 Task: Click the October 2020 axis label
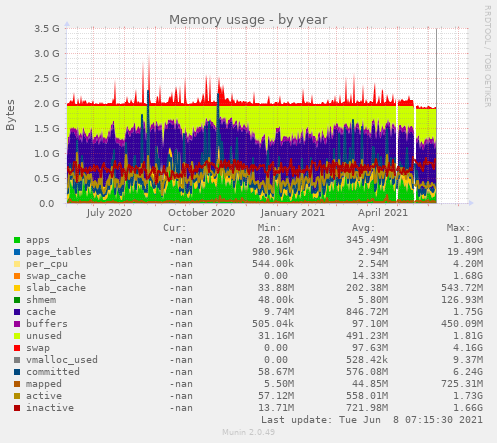click(202, 213)
